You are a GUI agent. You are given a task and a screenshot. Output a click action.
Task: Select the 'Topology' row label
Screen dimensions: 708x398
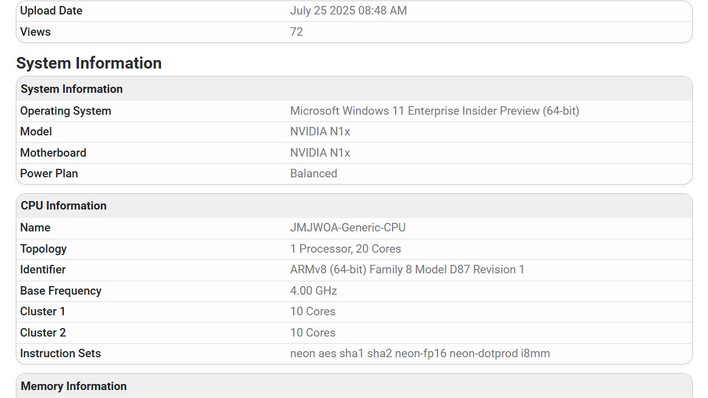43,248
